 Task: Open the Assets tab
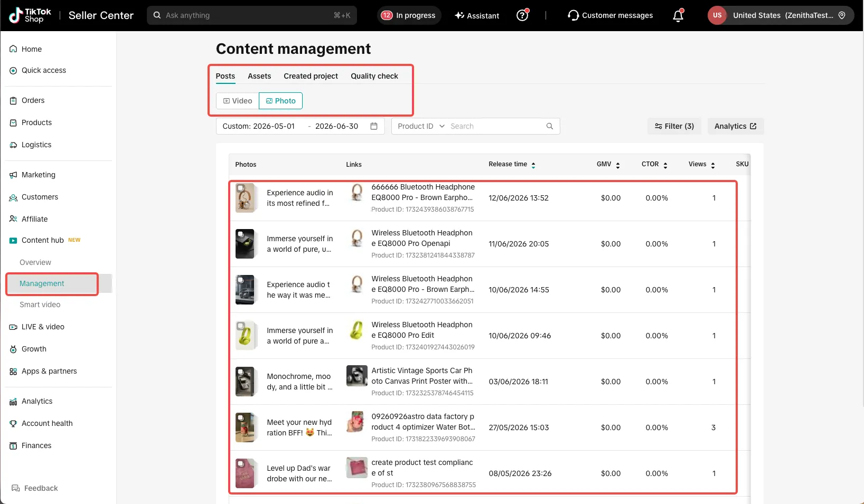click(259, 76)
